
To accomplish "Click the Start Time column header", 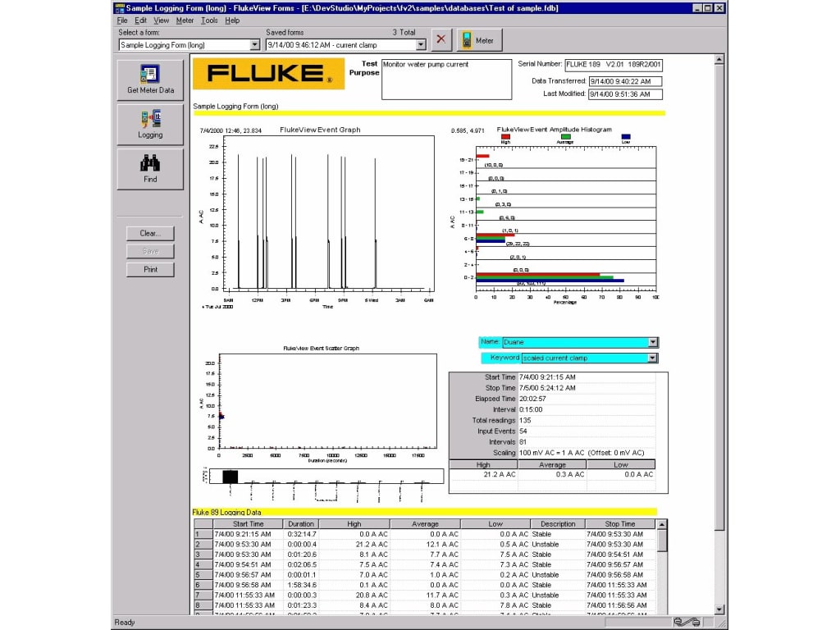I will click(x=248, y=524).
